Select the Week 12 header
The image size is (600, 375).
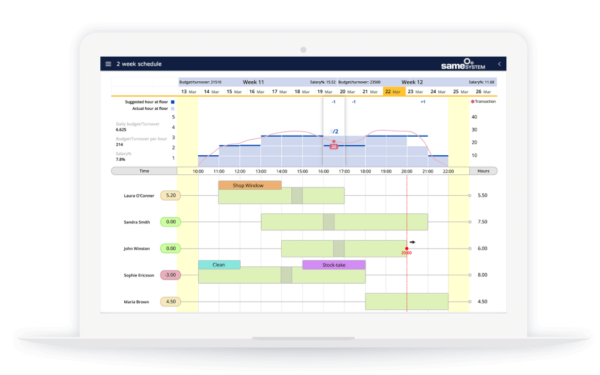pos(412,82)
